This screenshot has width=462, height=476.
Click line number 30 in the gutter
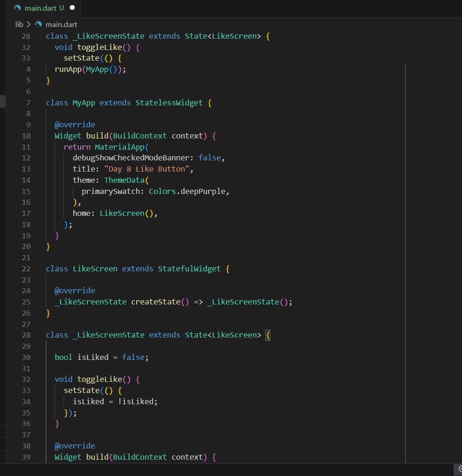pos(26,357)
